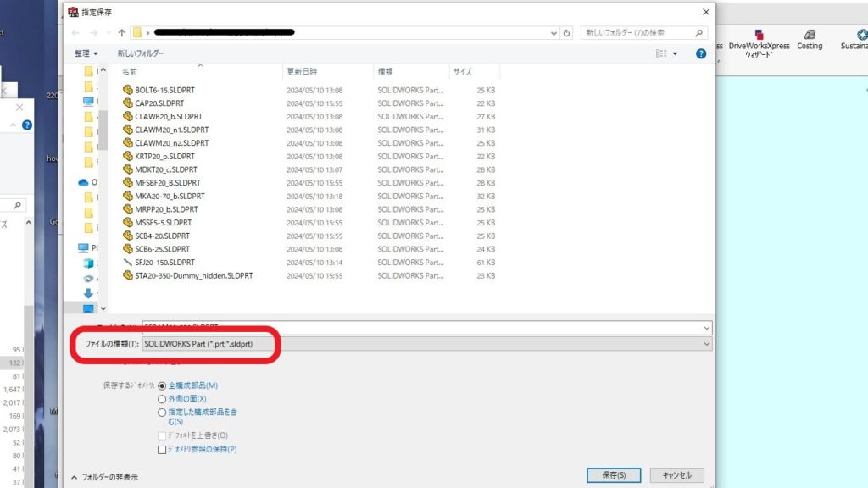Sort files by the 更新日時 column header

(x=303, y=72)
